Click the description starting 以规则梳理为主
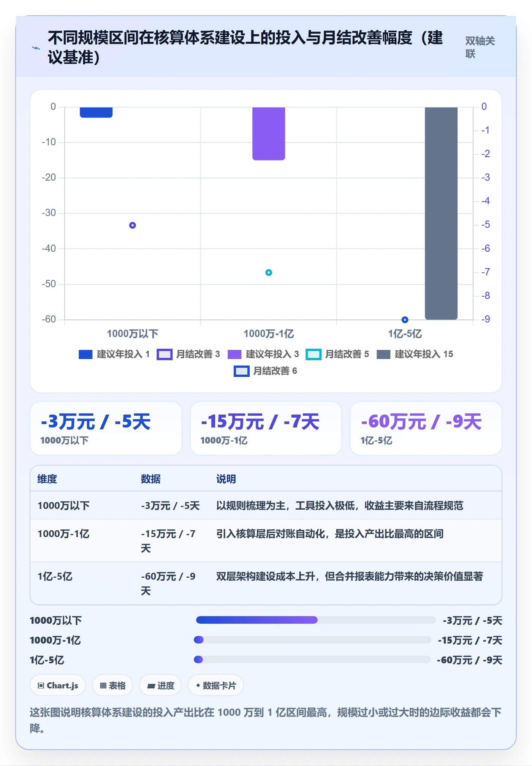This screenshot has height=766, width=532. (340, 505)
